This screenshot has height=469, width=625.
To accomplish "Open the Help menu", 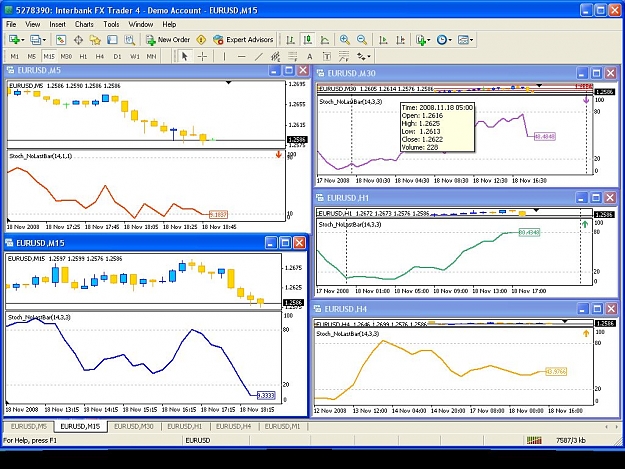I will click(169, 24).
